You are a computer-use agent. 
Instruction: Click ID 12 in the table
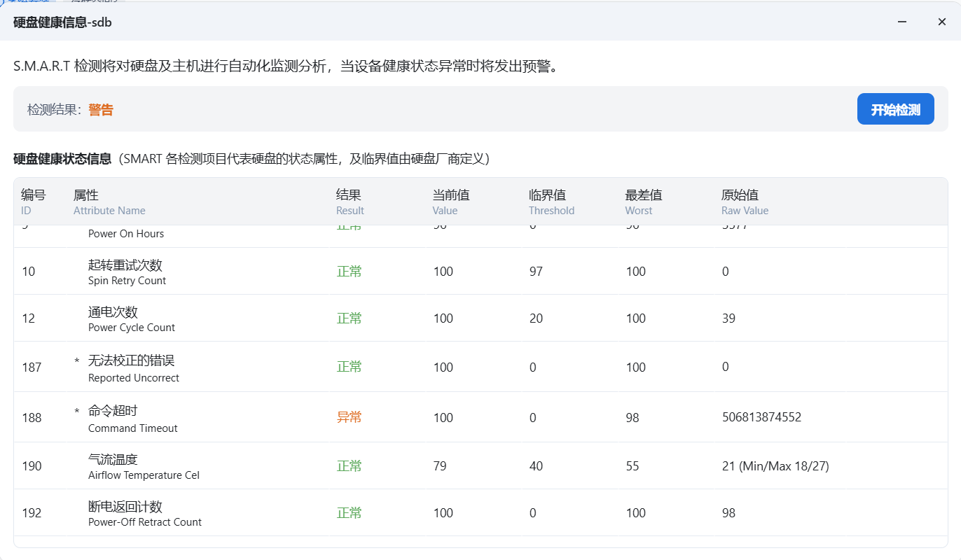tap(28, 318)
